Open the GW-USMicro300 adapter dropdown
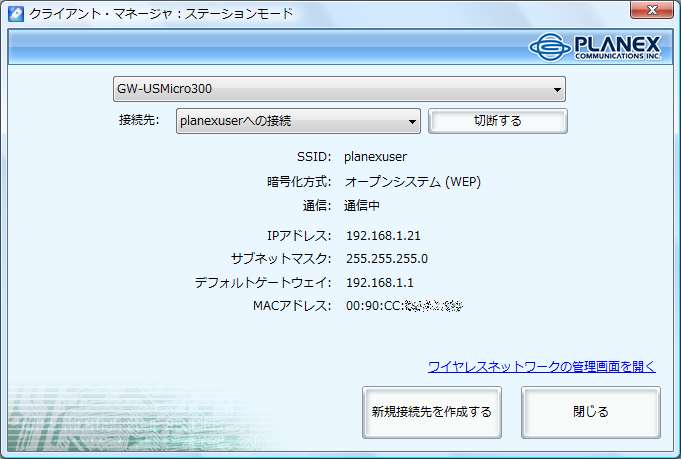The height and width of the screenshot is (459, 681). (339, 89)
